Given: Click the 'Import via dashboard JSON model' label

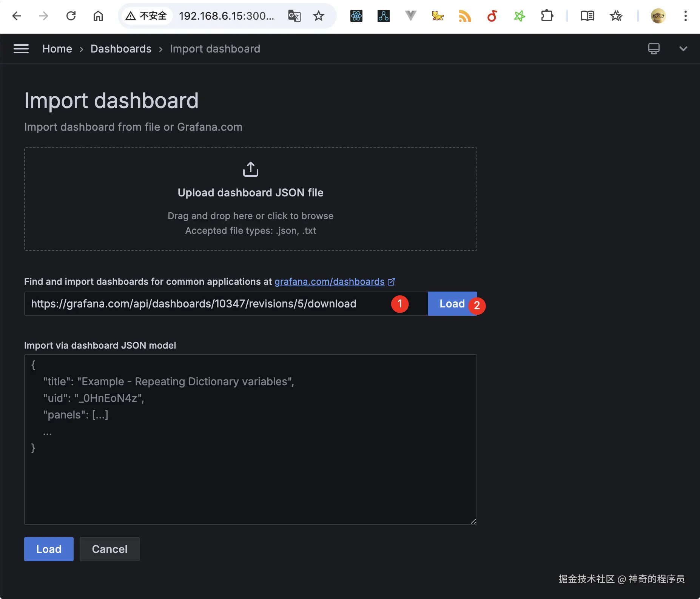Looking at the screenshot, I should click(100, 346).
